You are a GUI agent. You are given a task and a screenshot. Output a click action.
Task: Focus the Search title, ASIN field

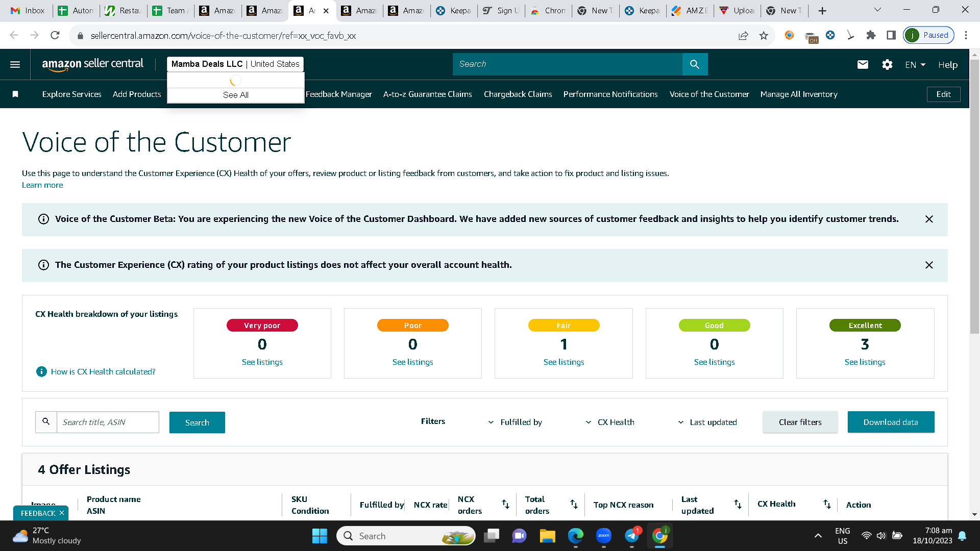[108, 422]
